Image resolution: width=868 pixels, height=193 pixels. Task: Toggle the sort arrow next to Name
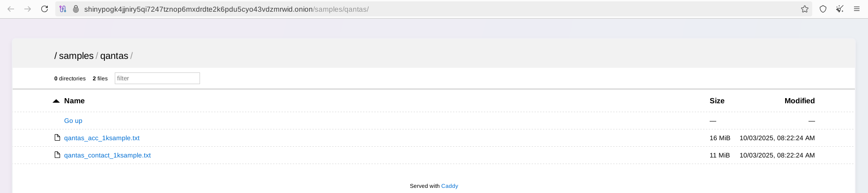click(56, 101)
